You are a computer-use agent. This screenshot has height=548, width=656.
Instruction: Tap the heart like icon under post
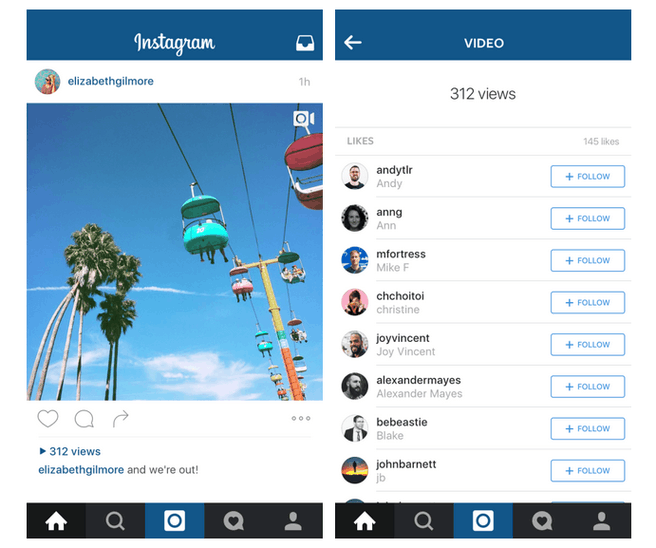pyautogui.click(x=48, y=418)
